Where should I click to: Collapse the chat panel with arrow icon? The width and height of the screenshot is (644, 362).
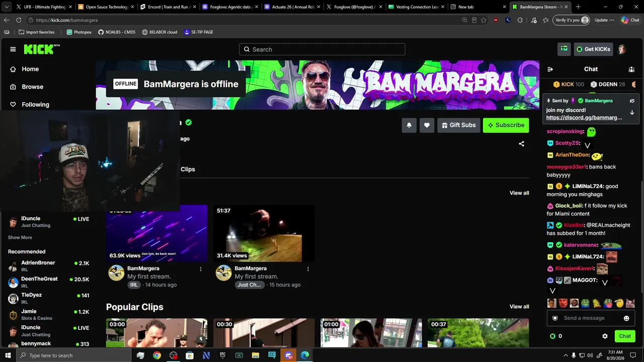click(x=550, y=69)
